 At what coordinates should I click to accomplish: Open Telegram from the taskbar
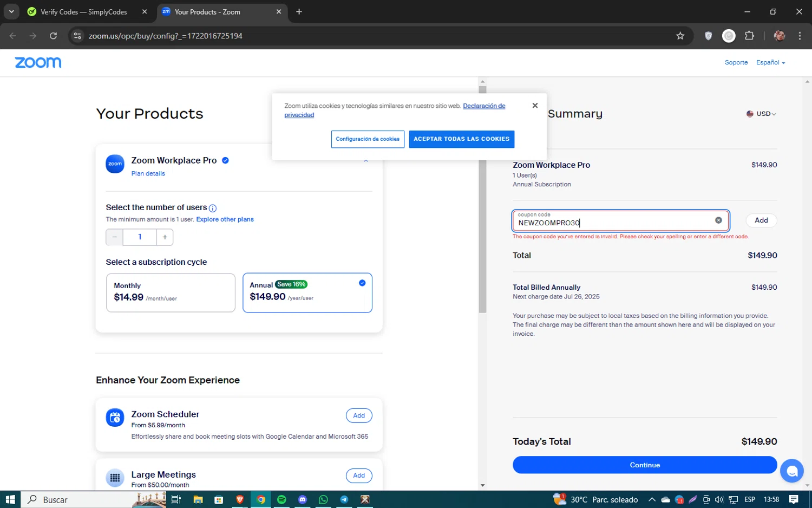pyautogui.click(x=344, y=499)
